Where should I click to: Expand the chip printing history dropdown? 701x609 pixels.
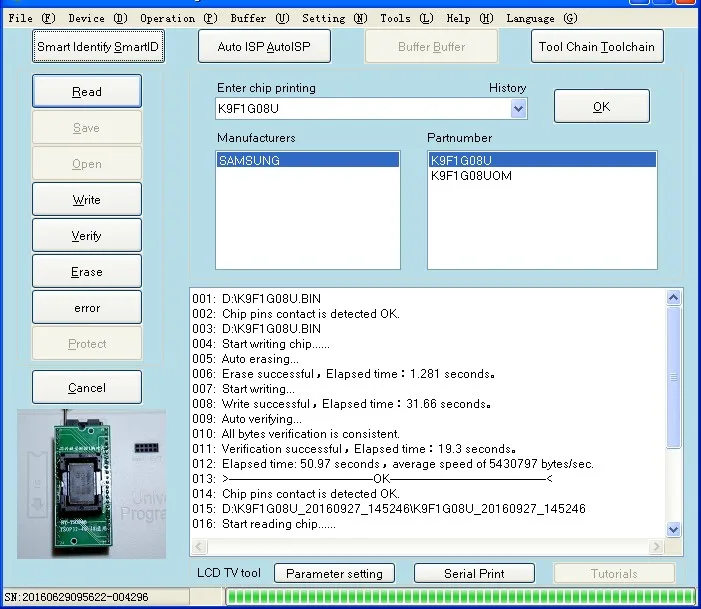click(x=518, y=109)
